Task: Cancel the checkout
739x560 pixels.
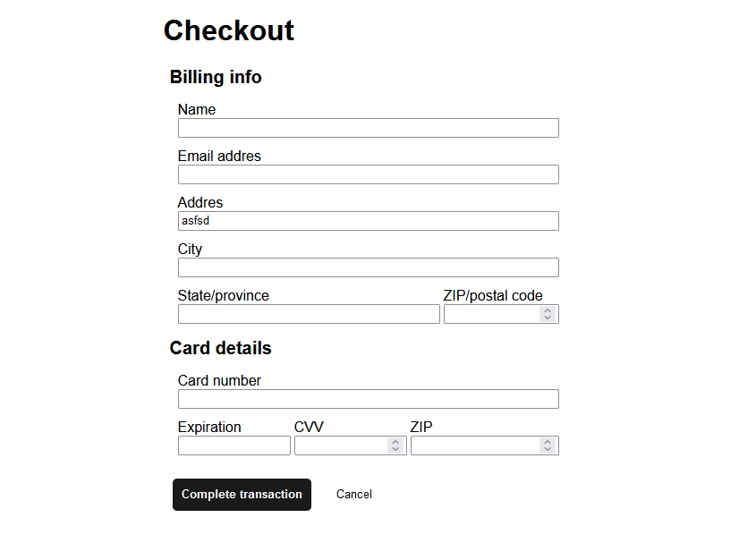Action: 354,495
